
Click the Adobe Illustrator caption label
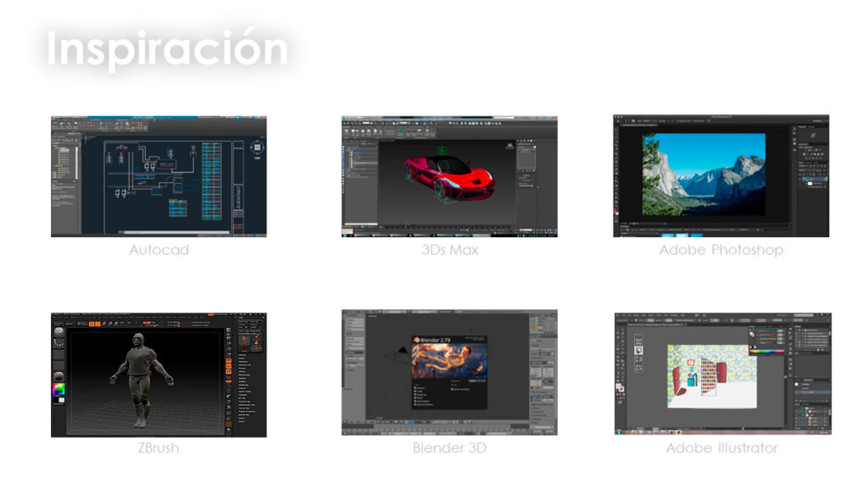(721, 447)
